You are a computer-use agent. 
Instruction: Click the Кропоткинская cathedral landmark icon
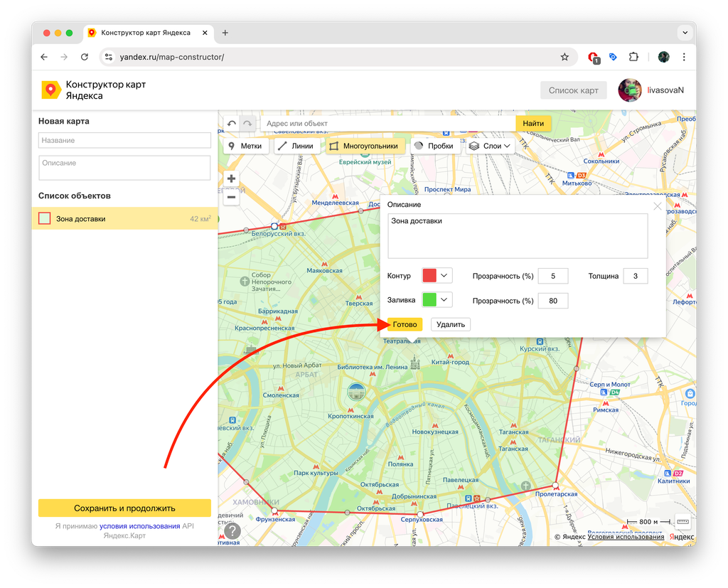[357, 392]
